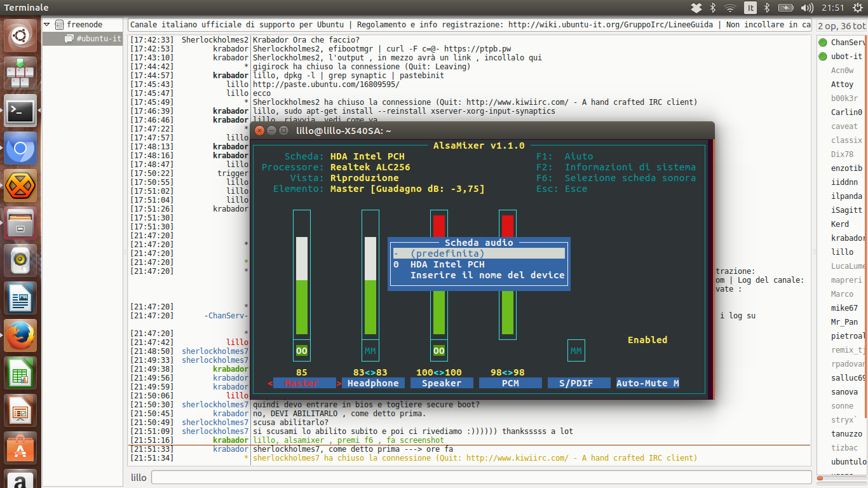Viewport: 868px width, 488px height.
Task: Open LibreOffice Writer from the launcher
Action: pos(20,298)
